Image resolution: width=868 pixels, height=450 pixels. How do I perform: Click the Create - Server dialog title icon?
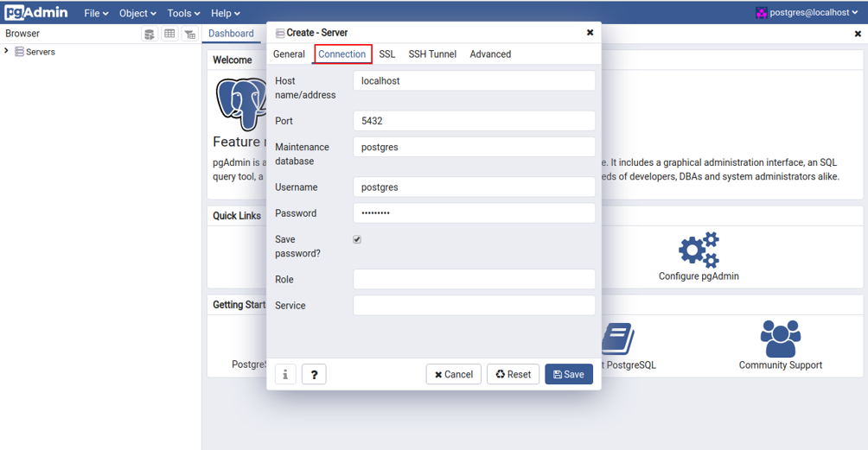coord(280,33)
